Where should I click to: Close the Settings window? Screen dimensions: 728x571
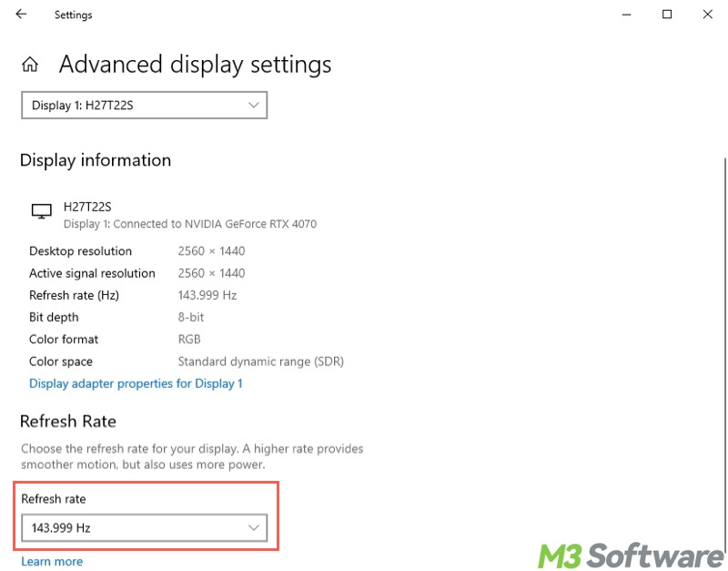708,15
